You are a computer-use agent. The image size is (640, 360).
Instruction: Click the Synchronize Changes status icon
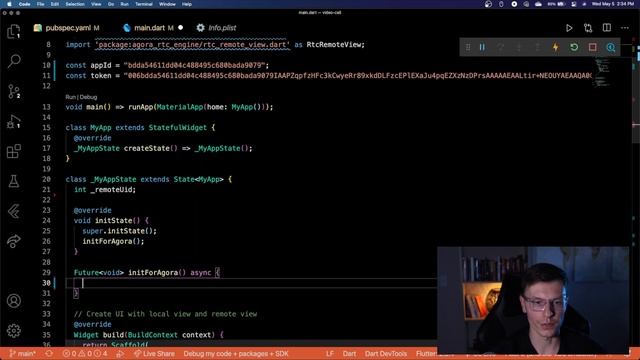(x=49, y=353)
